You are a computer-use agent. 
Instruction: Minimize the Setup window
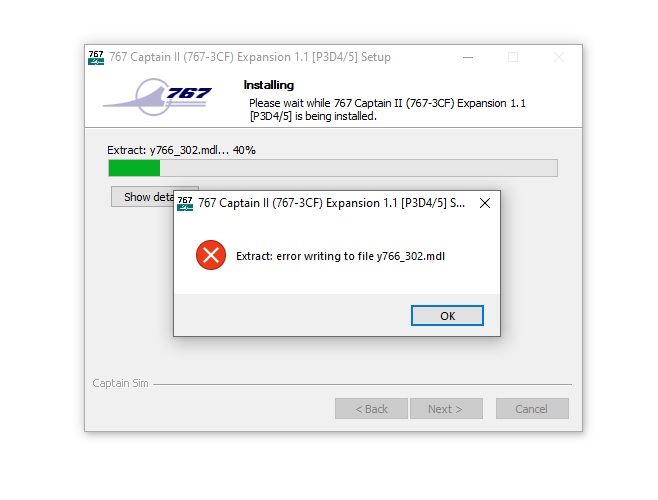coord(468,57)
